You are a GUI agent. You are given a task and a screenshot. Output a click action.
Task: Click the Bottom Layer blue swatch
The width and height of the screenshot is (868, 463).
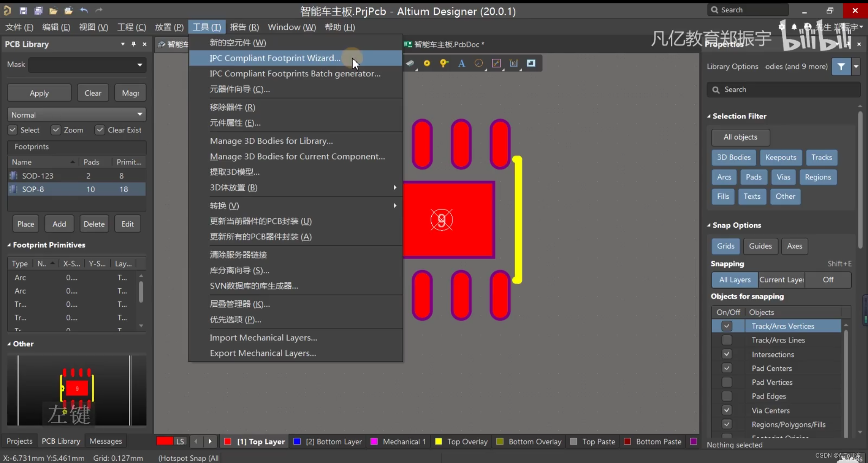(x=297, y=441)
